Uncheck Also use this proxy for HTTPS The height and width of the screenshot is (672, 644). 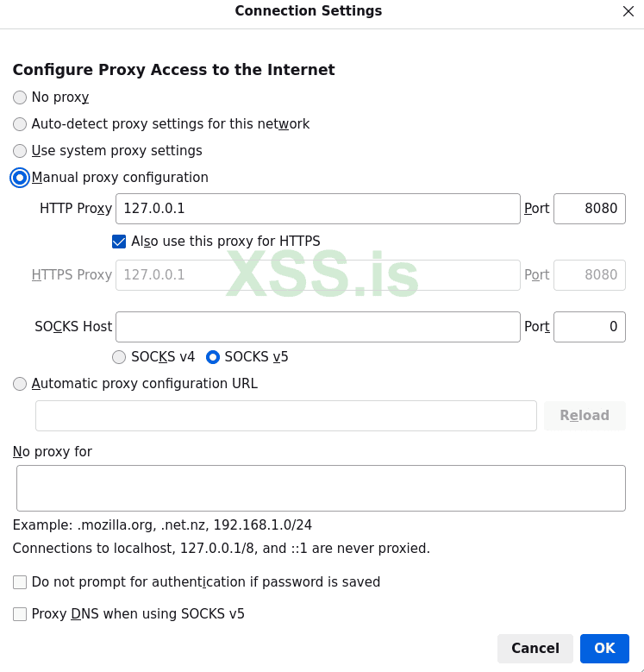click(119, 242)
